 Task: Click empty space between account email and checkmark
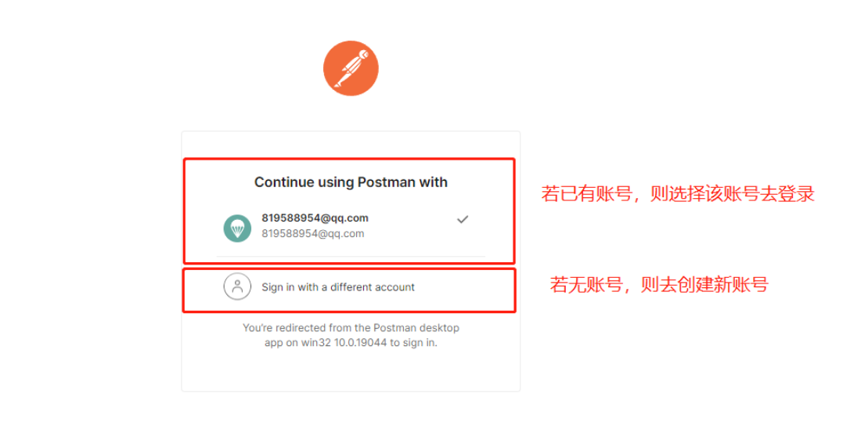point(412,226)
